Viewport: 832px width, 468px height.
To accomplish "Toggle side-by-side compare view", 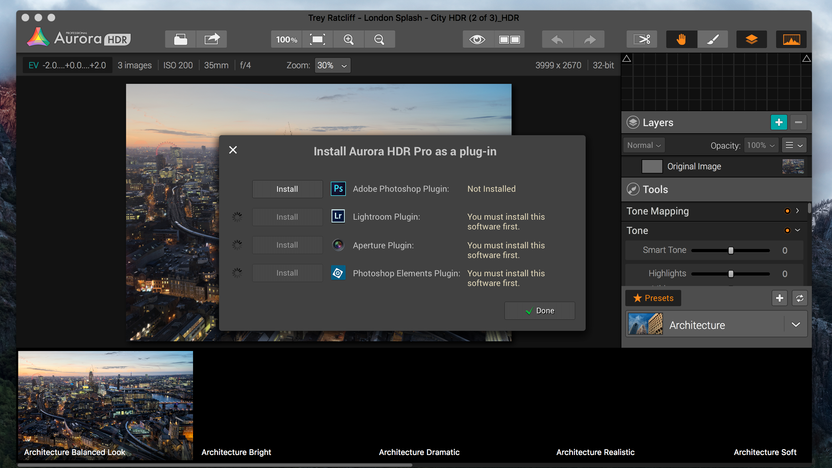I will (509, 39).
